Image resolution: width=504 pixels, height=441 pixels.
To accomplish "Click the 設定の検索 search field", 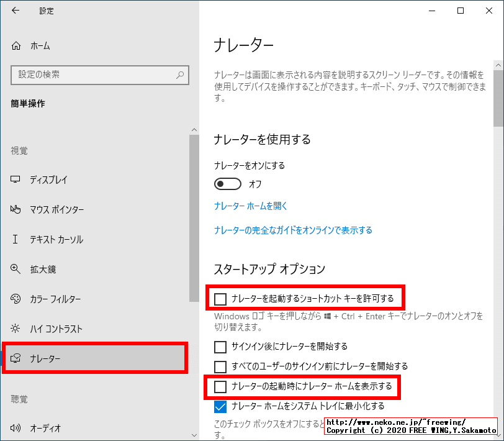I will (100, 75).
